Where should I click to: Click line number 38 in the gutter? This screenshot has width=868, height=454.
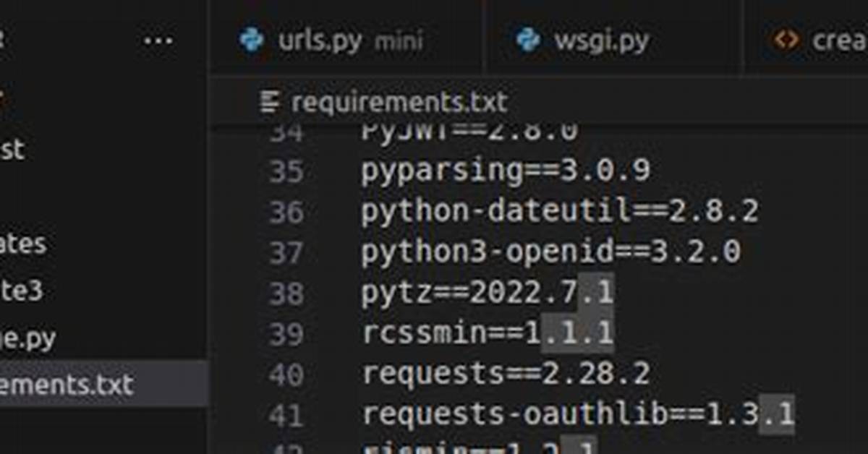coord(286,294)
